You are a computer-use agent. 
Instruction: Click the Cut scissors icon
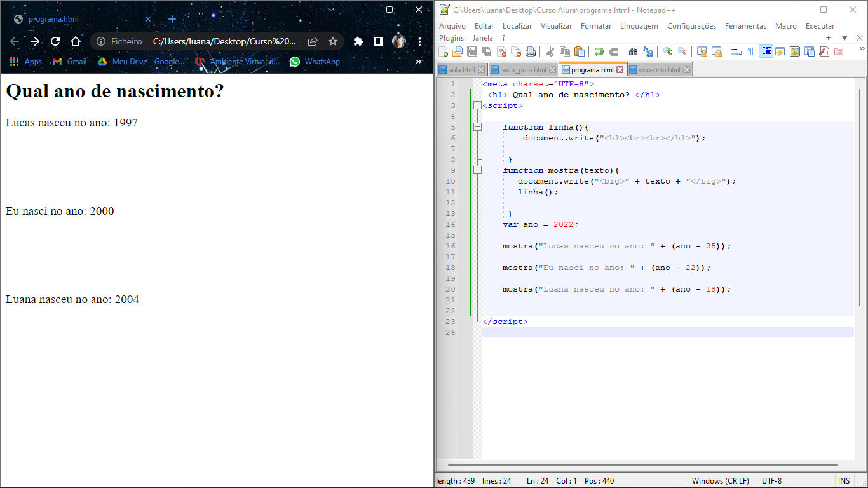pos(550,51)
